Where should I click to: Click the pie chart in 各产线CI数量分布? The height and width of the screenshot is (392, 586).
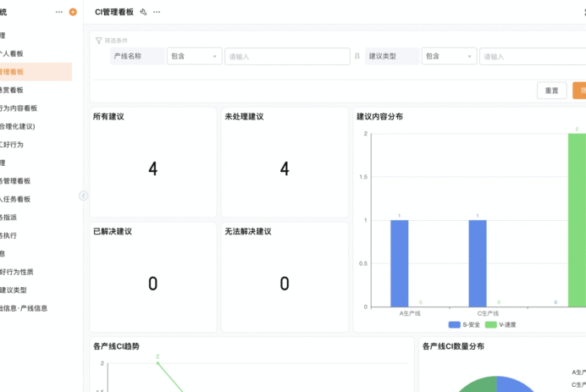pos(496,385)
